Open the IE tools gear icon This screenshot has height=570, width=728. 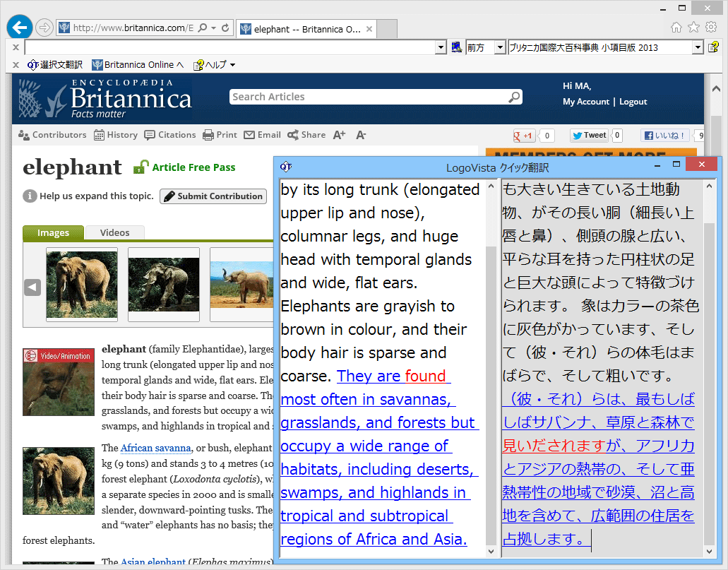(x=711, y=28)
